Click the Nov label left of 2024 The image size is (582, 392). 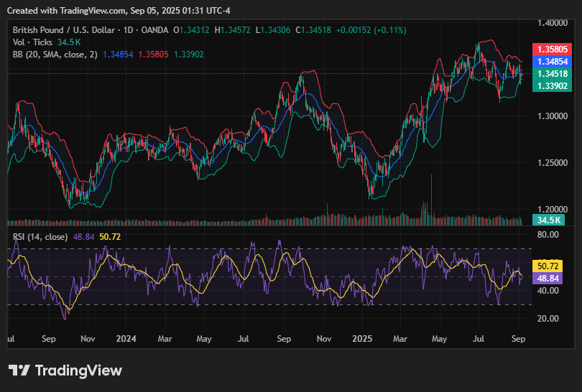(88, 339)
